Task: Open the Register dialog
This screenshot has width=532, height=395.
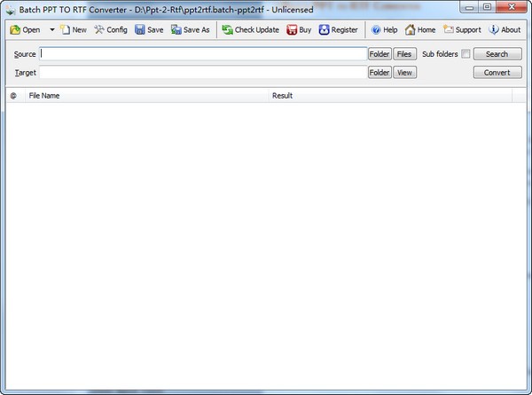Action: pyautogui.click(x=338, y=29)
